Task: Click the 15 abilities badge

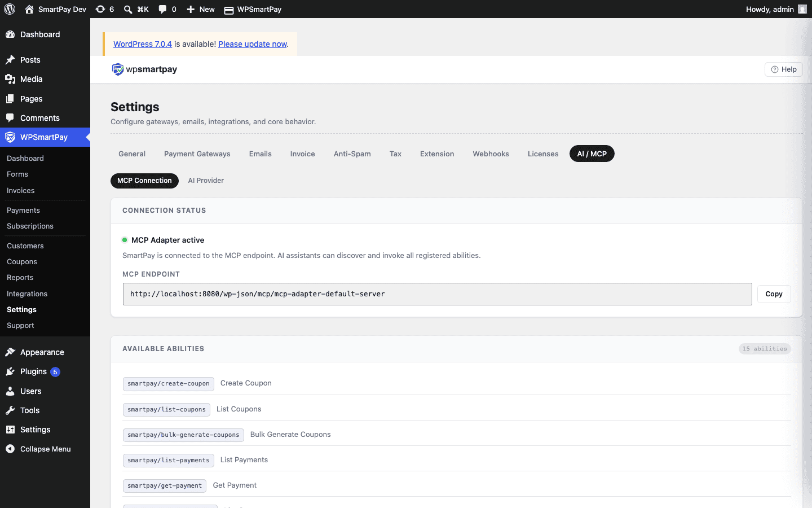Action: 765,349
